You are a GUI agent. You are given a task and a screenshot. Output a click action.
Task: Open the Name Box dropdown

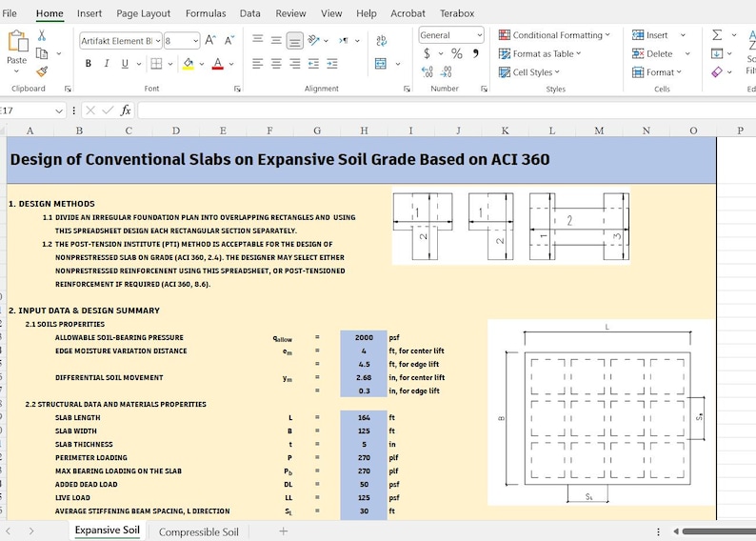[x=59, y=110]
